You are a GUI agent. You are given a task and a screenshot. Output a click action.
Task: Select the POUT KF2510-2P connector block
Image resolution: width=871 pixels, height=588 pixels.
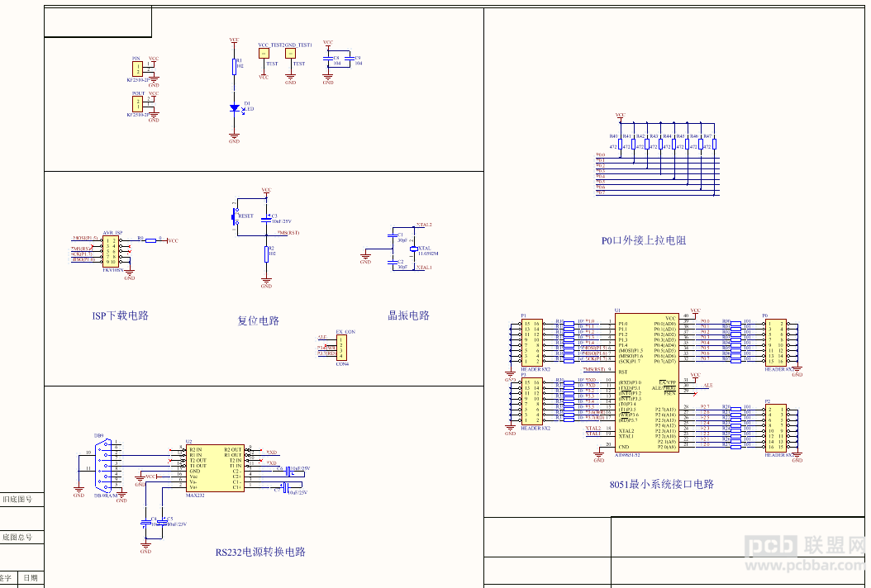137,103
